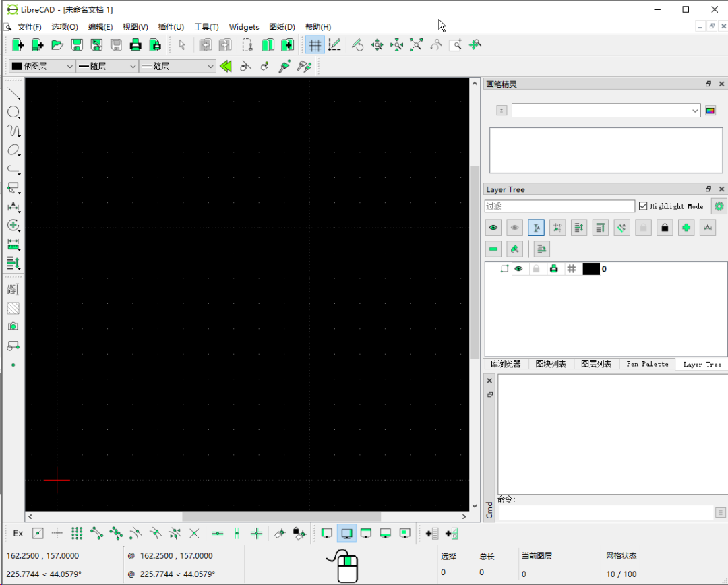Viewport: 728px width, 585px height.
Task: Open the pen color dropdown 依图层
Action: (x=42, y=66)
